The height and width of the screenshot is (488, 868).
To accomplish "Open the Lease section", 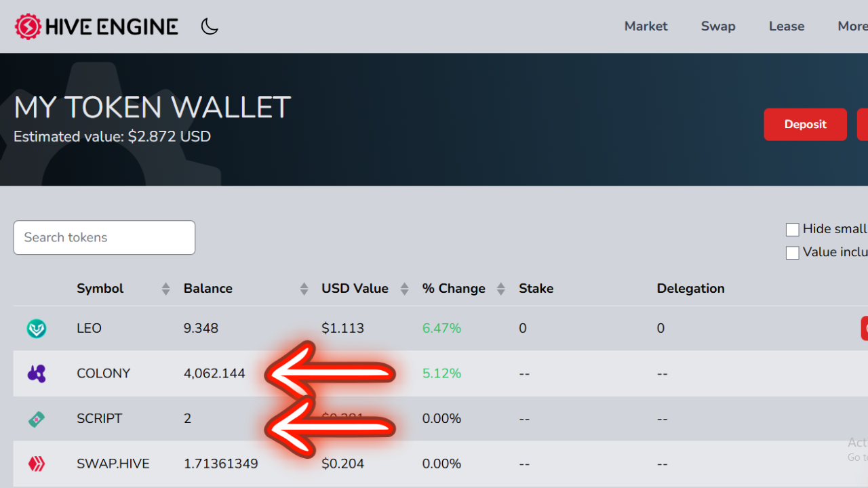I will [x=787, y=26].
